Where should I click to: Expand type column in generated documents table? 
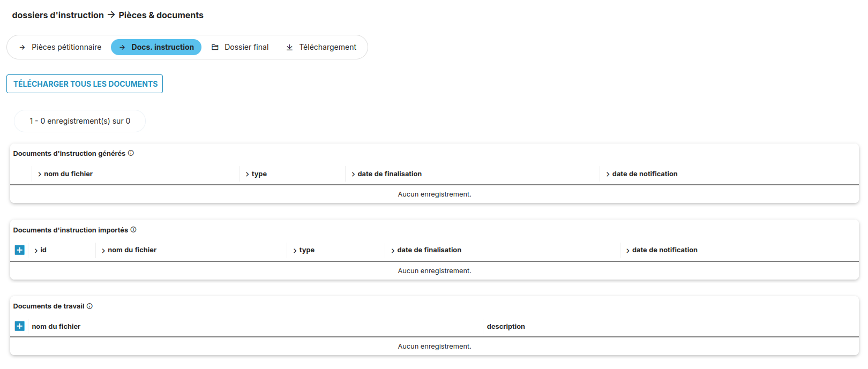[247, 174]
